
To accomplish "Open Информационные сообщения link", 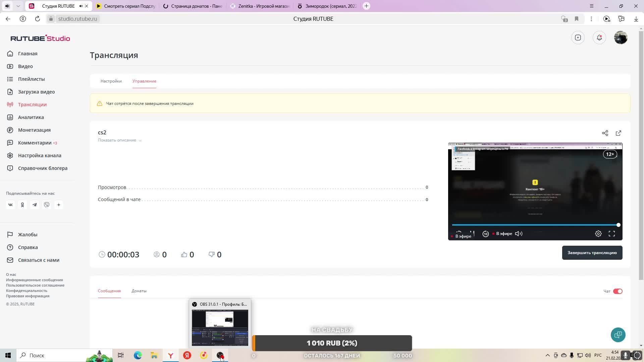I will click(35, 280).
